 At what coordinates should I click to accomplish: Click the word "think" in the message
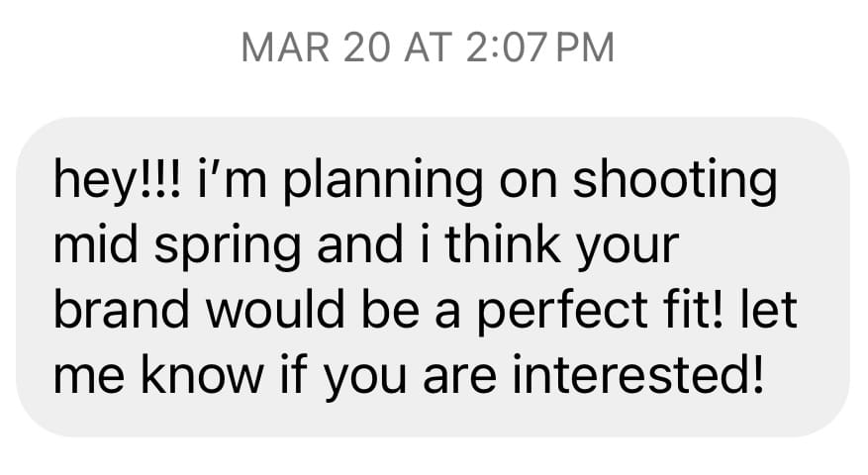(503, 243)
